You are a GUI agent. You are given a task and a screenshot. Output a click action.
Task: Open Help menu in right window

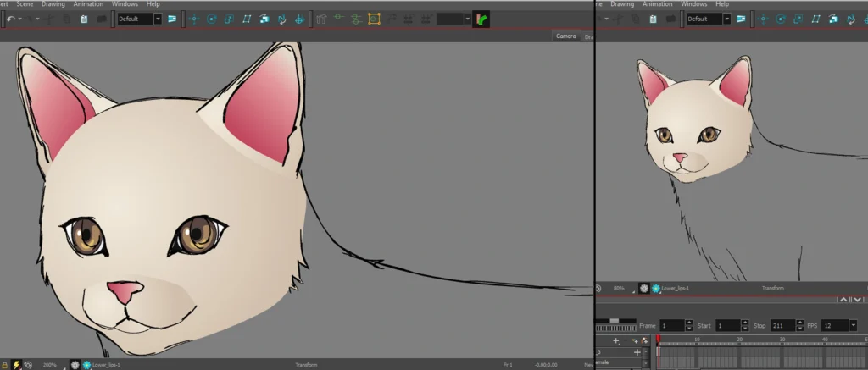722,4
